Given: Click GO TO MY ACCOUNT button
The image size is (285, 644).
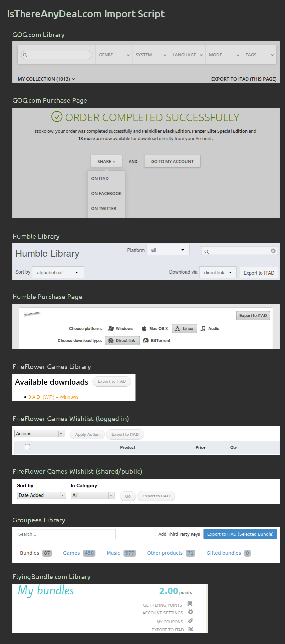Looking at the screenshot, I should pyautogui.click(x=172, y=161).
